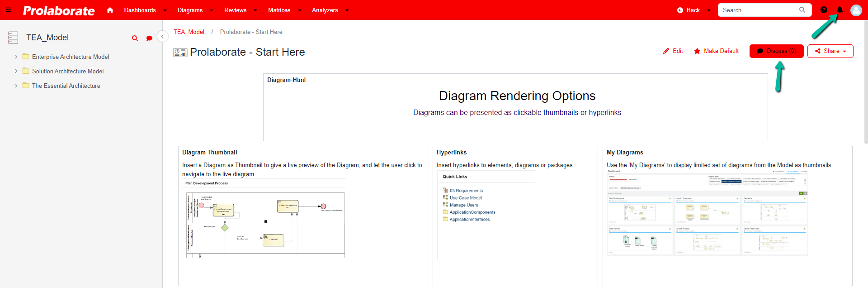Viewport: 868px width, 288px height.
Task: Go to the home page icon
Action: (110, 10)
